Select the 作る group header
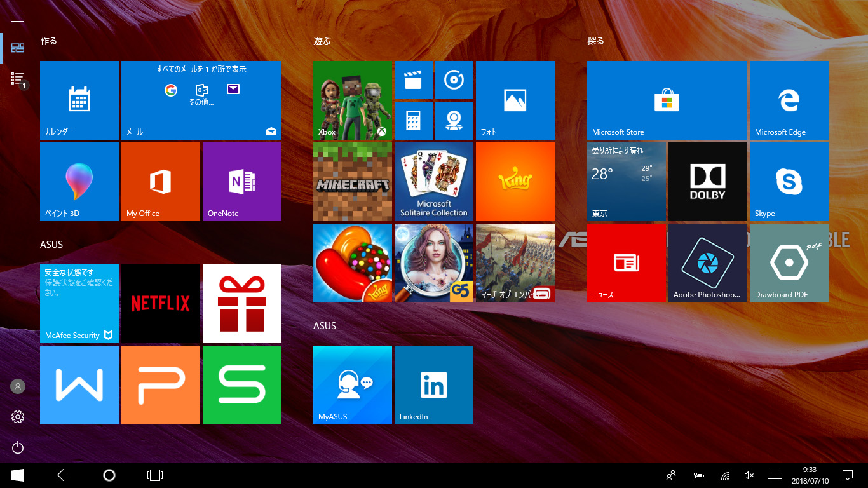Viewport: 868px width, 488px height. [49, 41]
